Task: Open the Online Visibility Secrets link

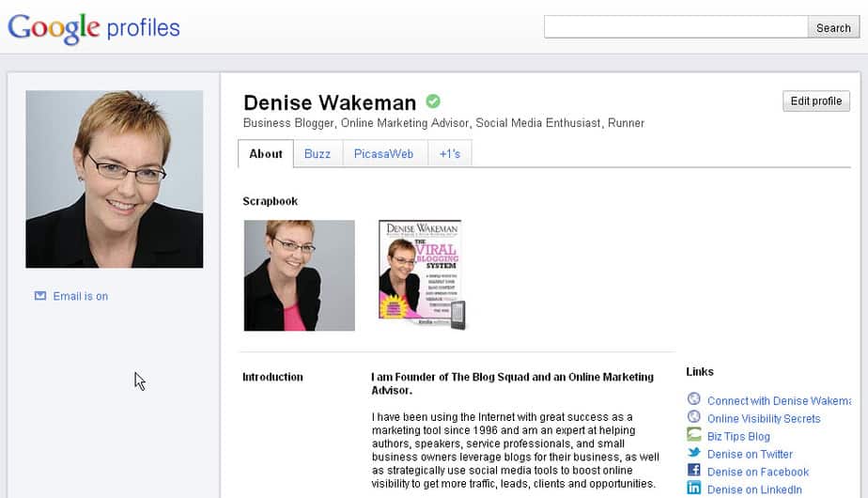Action: [764, 418]
